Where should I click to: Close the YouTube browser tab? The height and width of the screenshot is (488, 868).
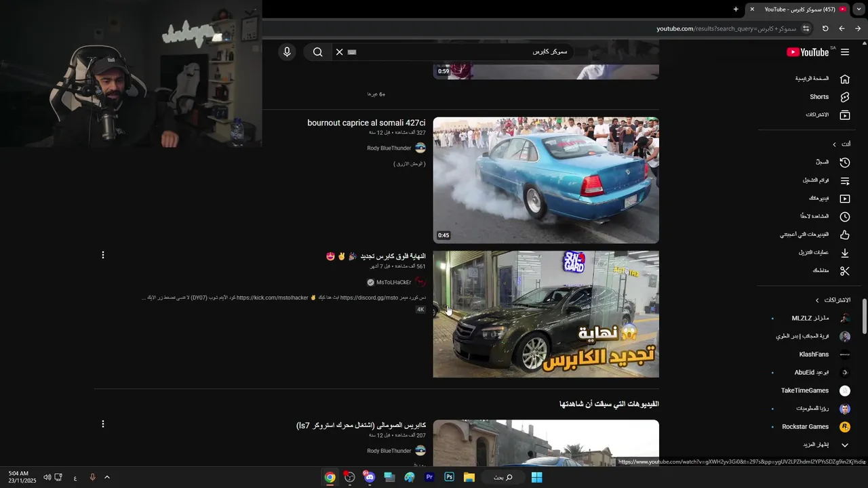tap(752, 9)
